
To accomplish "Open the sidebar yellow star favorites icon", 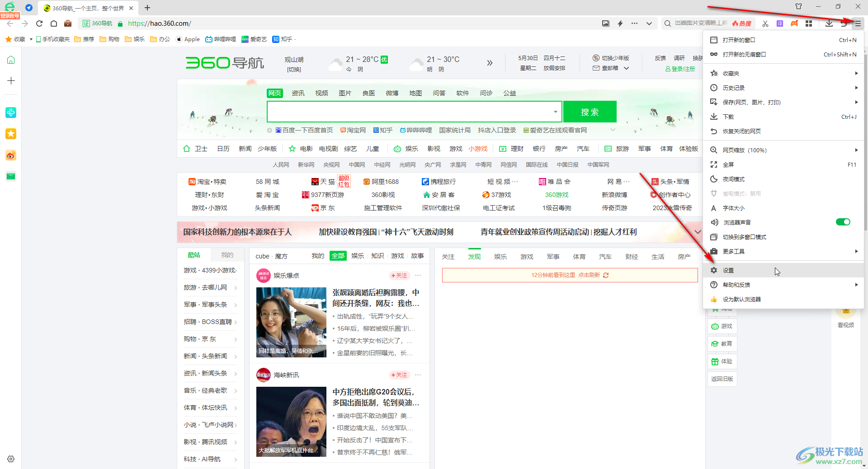I will tap(11, 134).
